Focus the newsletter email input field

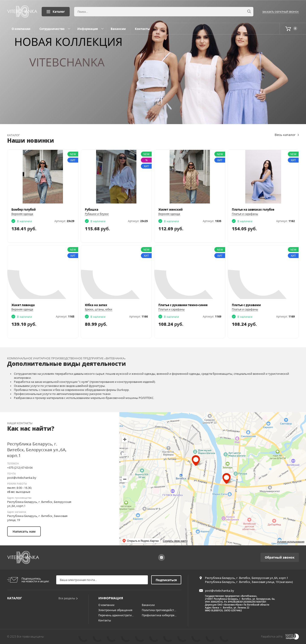(102, 580)
